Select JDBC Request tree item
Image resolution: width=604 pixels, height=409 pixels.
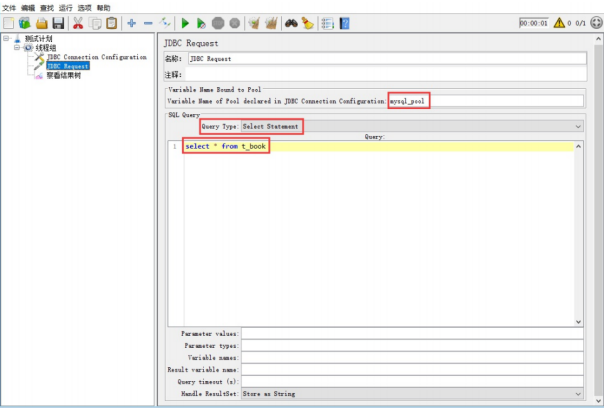(68, 66)
